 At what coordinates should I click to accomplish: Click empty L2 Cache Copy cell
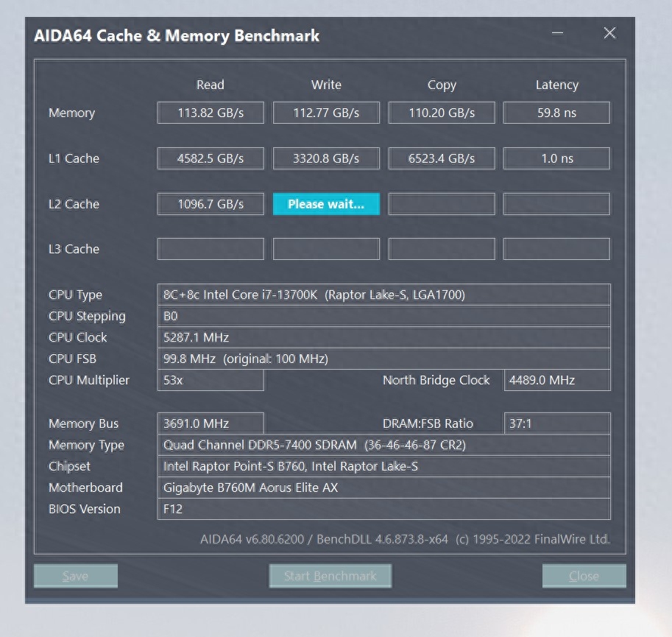pyautogui.click(x=442, y=204)
